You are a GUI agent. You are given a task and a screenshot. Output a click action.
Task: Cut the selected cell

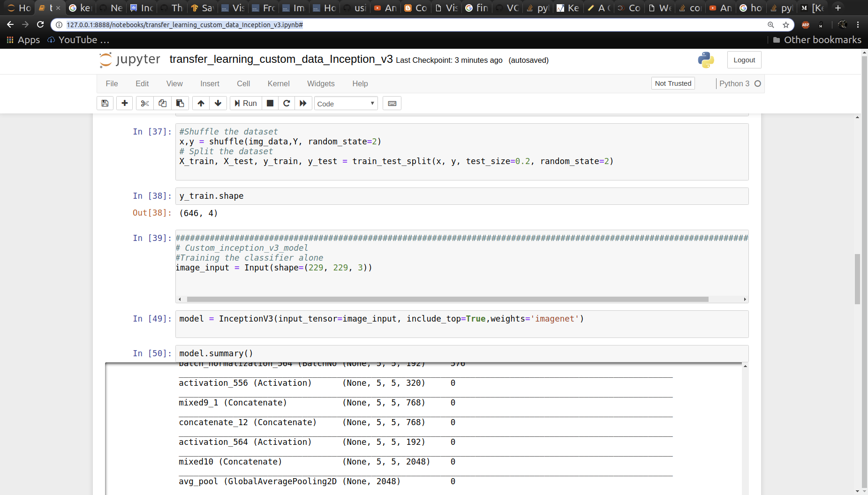coord(144,103)
